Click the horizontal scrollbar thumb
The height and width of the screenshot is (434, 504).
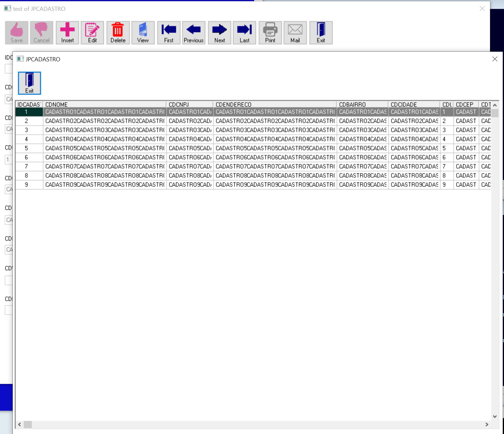pos(28,424)
